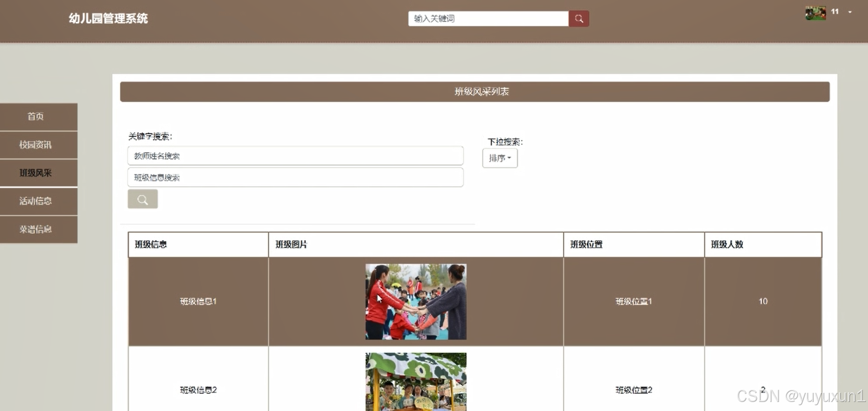Click the gray magnifier search button
The width and height of the screenshot is (868, 411).
click(x=142, y=199)
